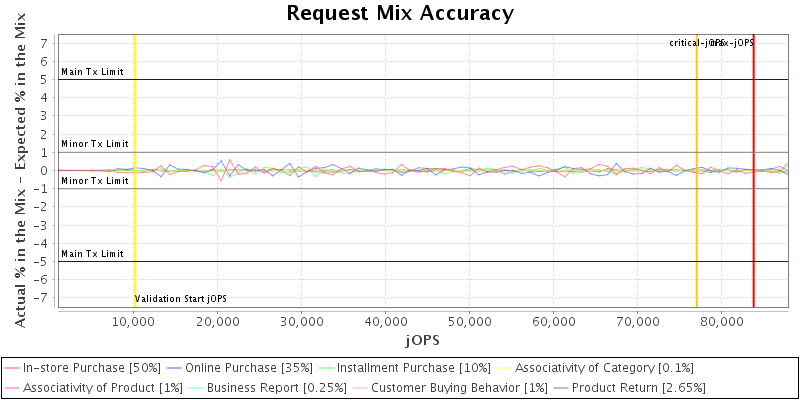Screen dimensions: 800x400
Task: Select the upper Minor Tx Limit label
Action: pyautogui.click(x=94, y=144)
